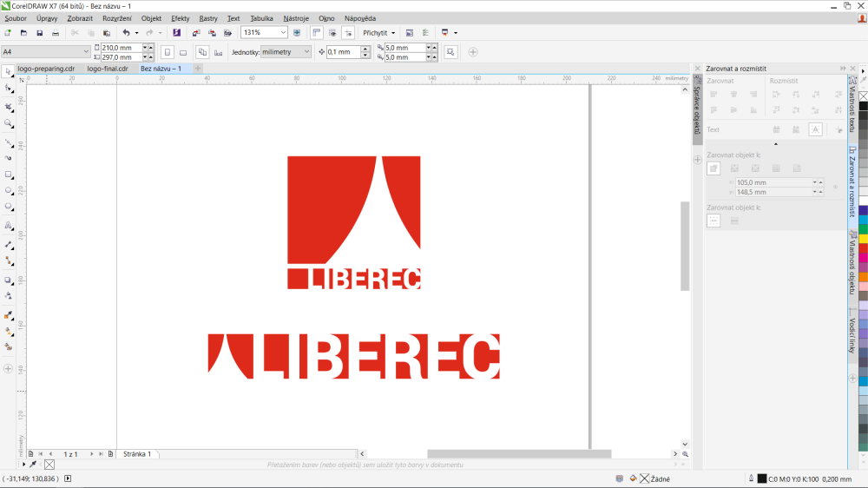Image resolution: width=868 pixels, height=488 pixels.
Task: Toggle treat all objects as filled
Action: click(x=450, y=52)
